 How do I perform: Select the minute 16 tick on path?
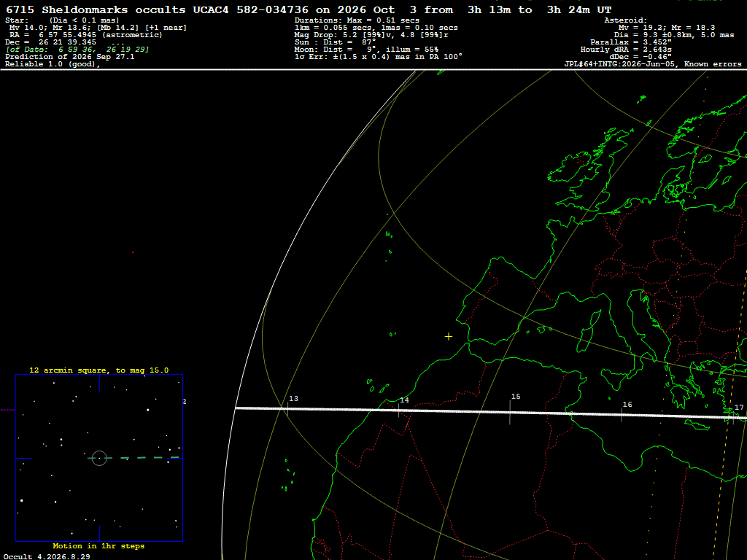point(622,414)
